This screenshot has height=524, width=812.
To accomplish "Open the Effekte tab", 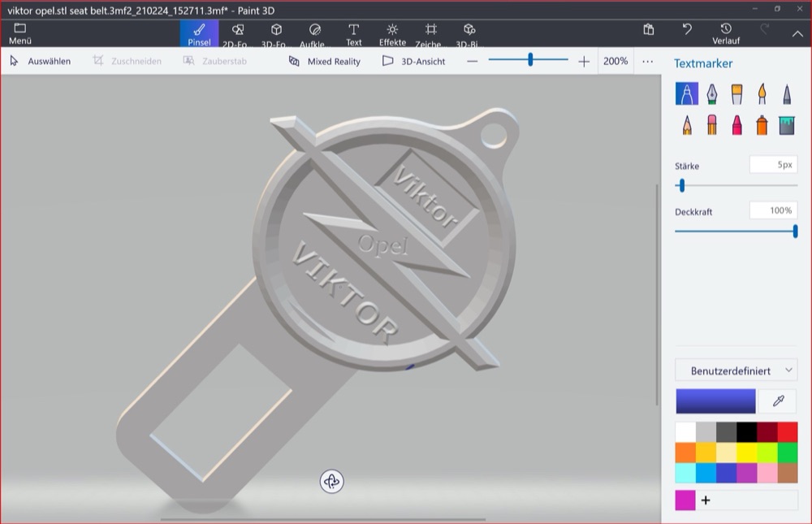I will 392,34.
